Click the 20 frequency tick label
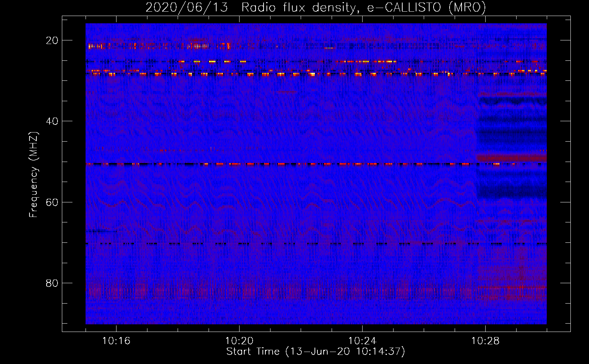This screenshot has height=364, width=589. point(52,40)
